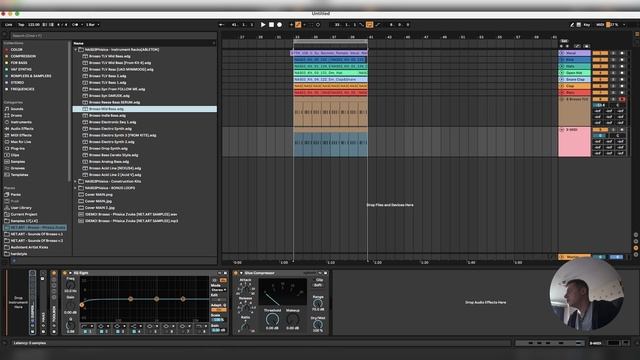Select Brosso Wild Bass.adg preset
This screenshot has width=640, height=360.
145,109
